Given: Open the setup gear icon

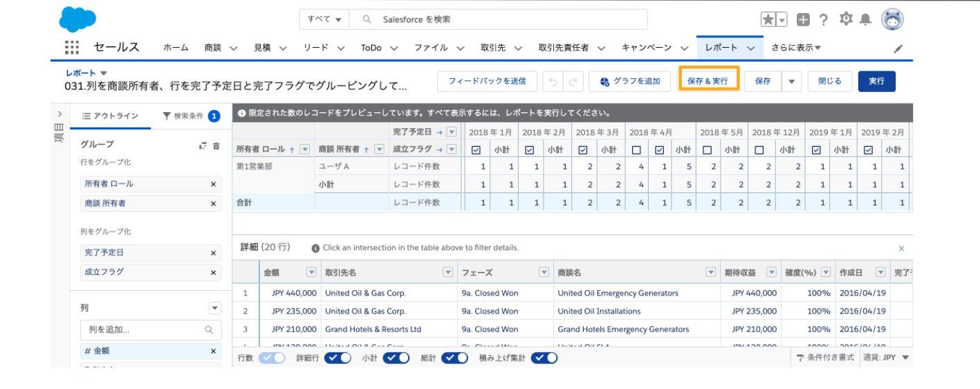Looking at the screenshot, I should (845, 19).
